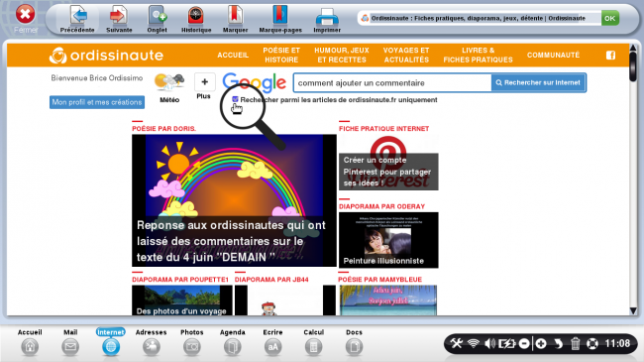
Task: Open Des photos d'un voyage diaporama
Action: click(182, 301)
